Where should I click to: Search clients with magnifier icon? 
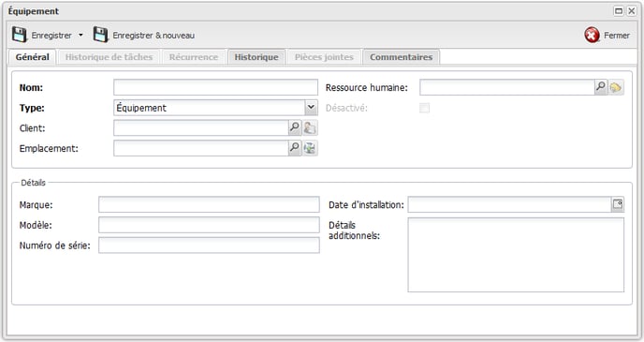295,127
